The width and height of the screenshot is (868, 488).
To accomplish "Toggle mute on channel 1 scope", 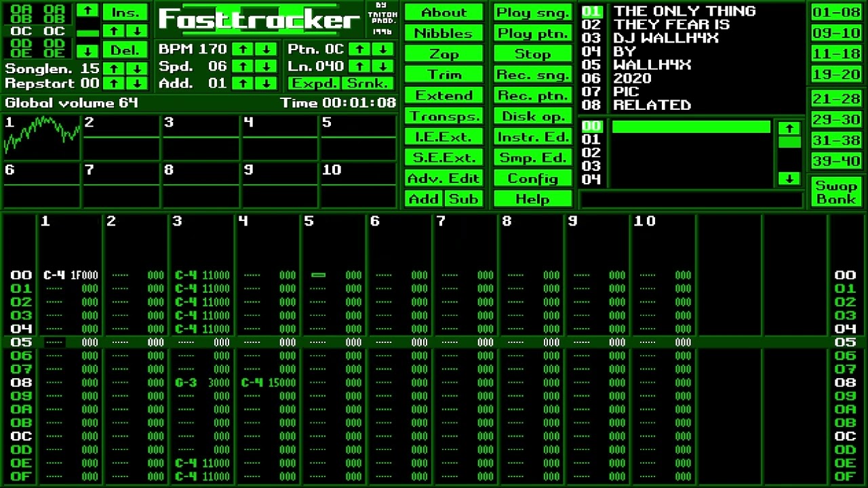I will click(x=41, y=137).
